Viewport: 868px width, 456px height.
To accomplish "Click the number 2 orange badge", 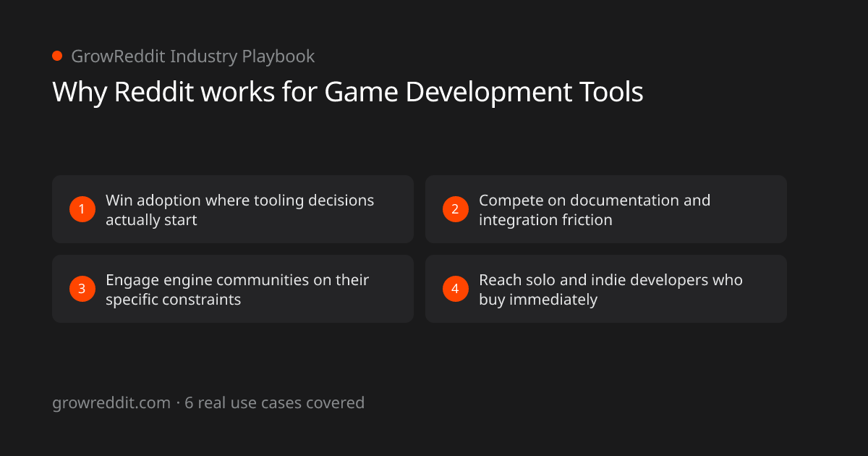I will pos(455,210).
